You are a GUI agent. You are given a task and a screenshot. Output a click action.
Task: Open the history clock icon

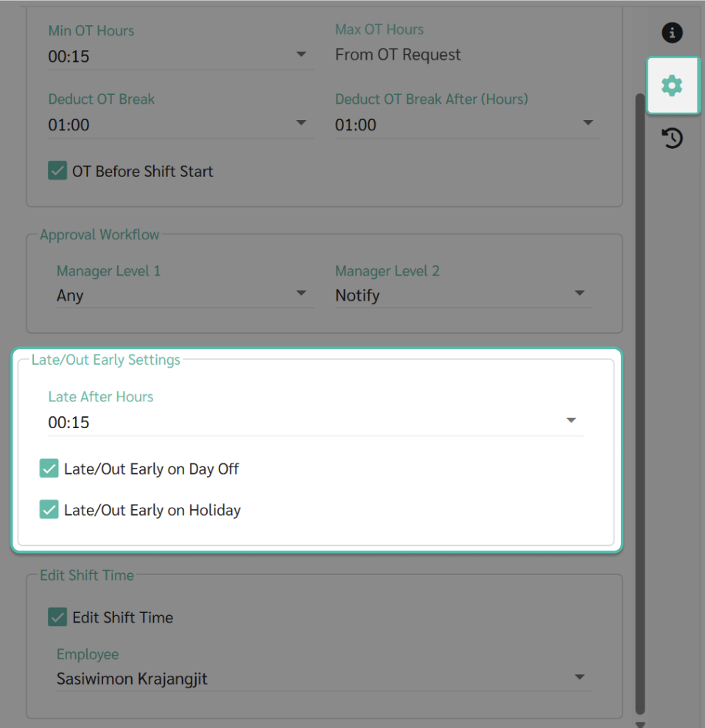(x=672, y=139)
